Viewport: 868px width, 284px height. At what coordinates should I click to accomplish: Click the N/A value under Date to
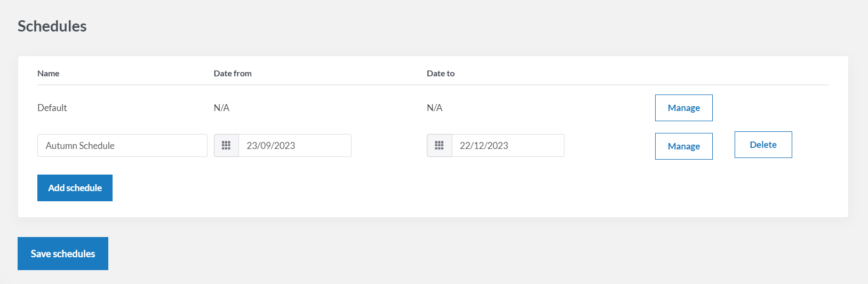point(434,108)
